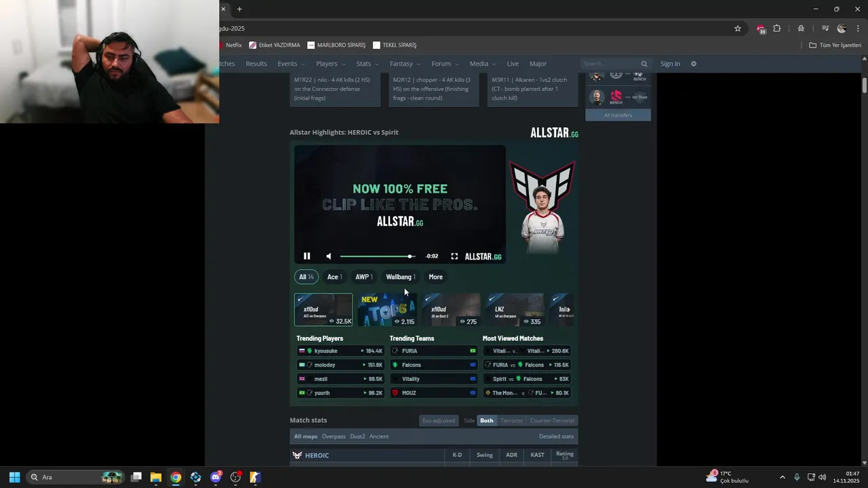Bookmark page with star icon
This screenshot has height=488, width=868.
(x=738, y=28)
